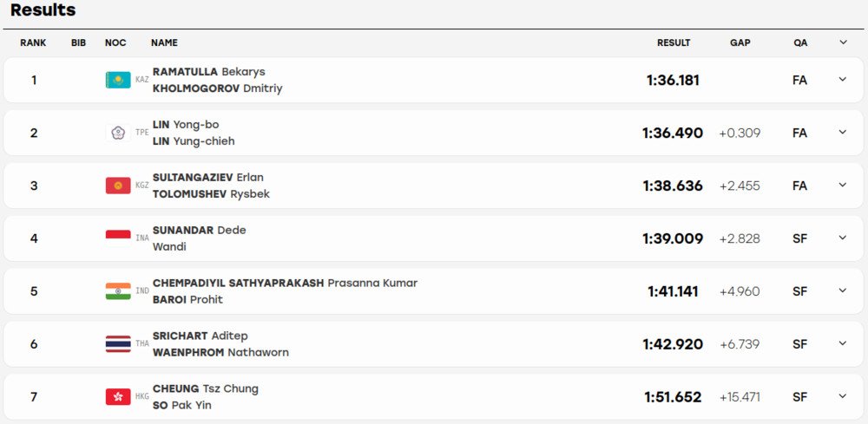The width and height of the screenshot is (868, 424).
Task: Click the Hong Kong flag icon
Action: (118, 397)
